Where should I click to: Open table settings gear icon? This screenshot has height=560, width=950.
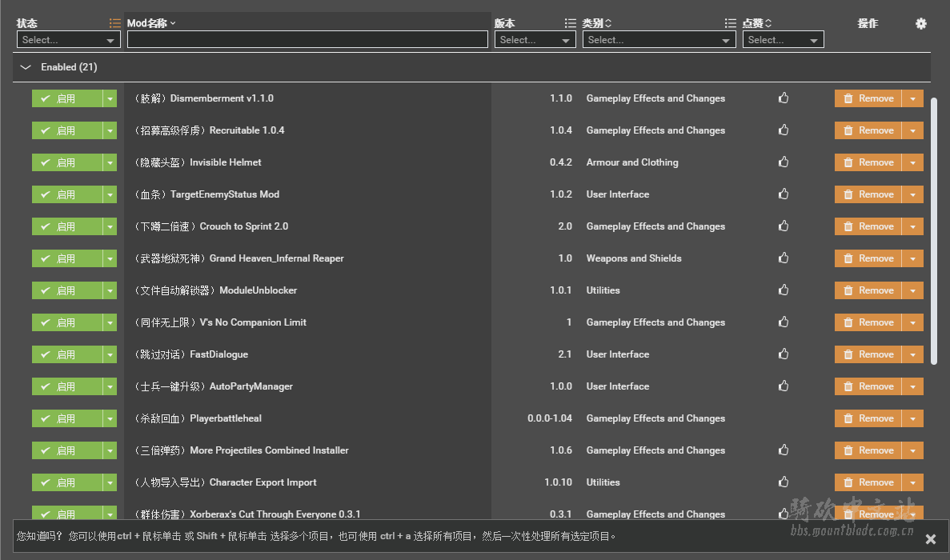point(921,24)
